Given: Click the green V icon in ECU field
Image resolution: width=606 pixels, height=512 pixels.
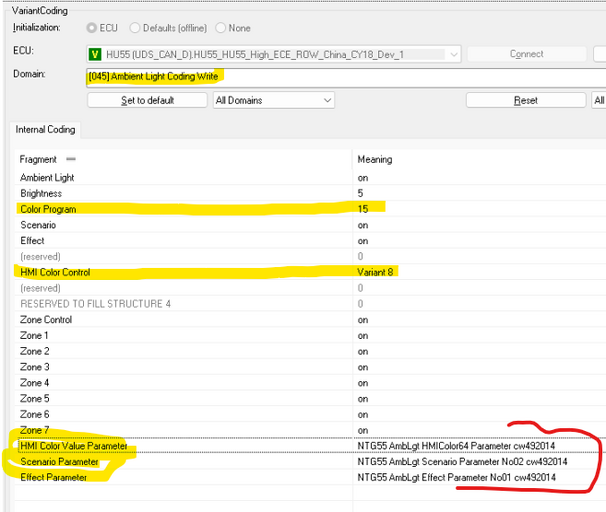Looking at the screenshot, I should click(x=96, y=53).
